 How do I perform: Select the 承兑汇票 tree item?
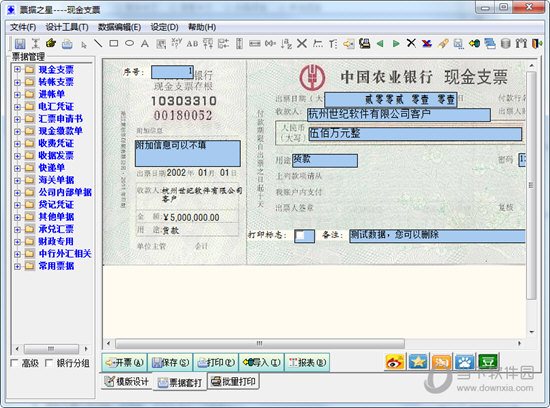click(x=56, y=229)
